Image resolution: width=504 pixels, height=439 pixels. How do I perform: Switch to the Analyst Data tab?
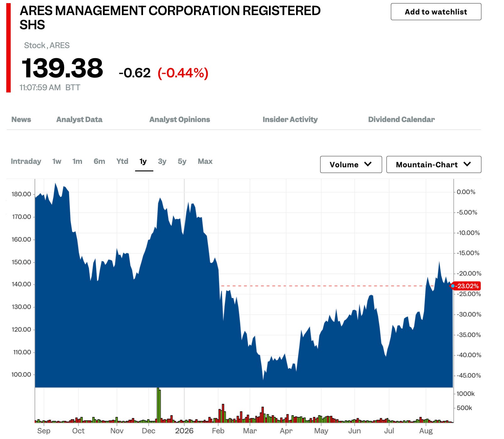79,119
